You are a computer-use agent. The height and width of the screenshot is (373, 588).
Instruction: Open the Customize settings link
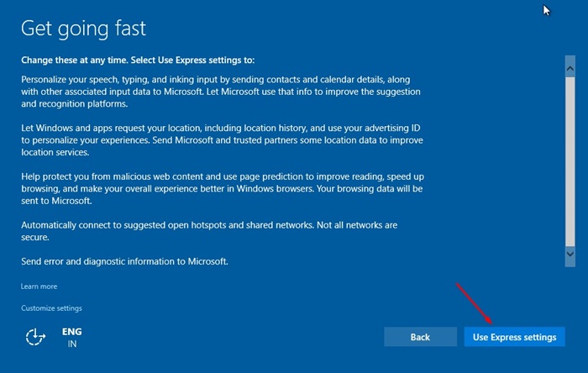(x=51, y=308)
